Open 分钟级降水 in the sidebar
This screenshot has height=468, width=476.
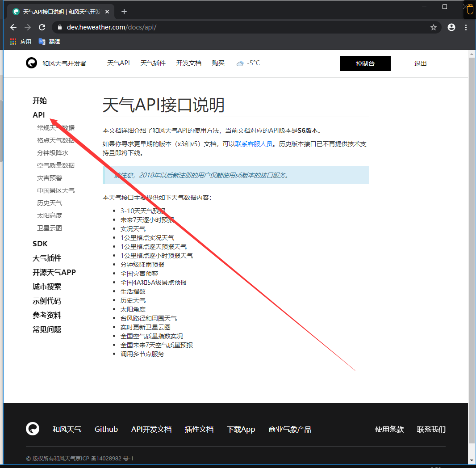[53, 153]
